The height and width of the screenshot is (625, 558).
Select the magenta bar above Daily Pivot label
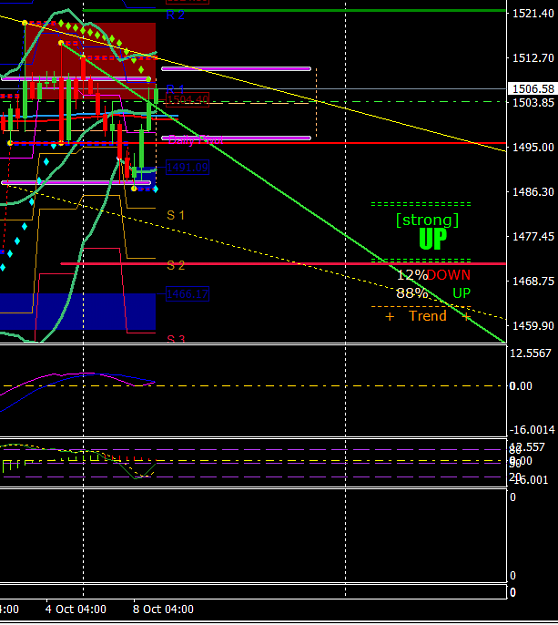[236, 138]
